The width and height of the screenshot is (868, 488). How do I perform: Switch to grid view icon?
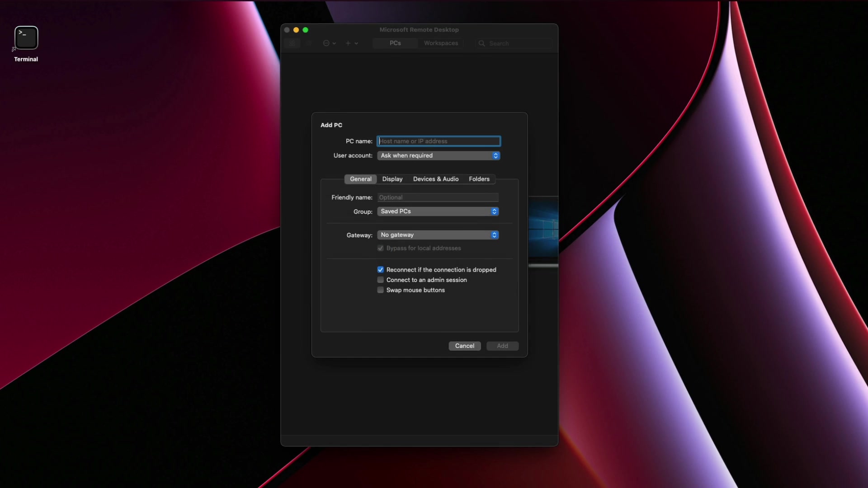pos(292,43)
